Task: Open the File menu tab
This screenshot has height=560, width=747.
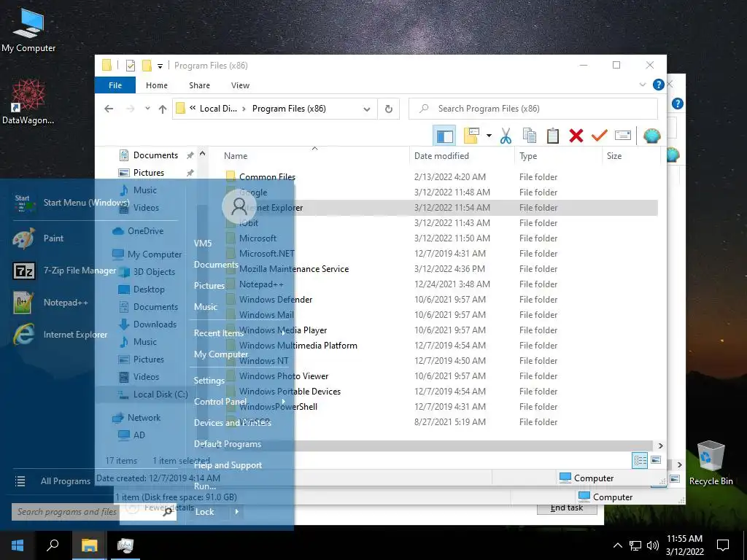Action: pos(115,85)
